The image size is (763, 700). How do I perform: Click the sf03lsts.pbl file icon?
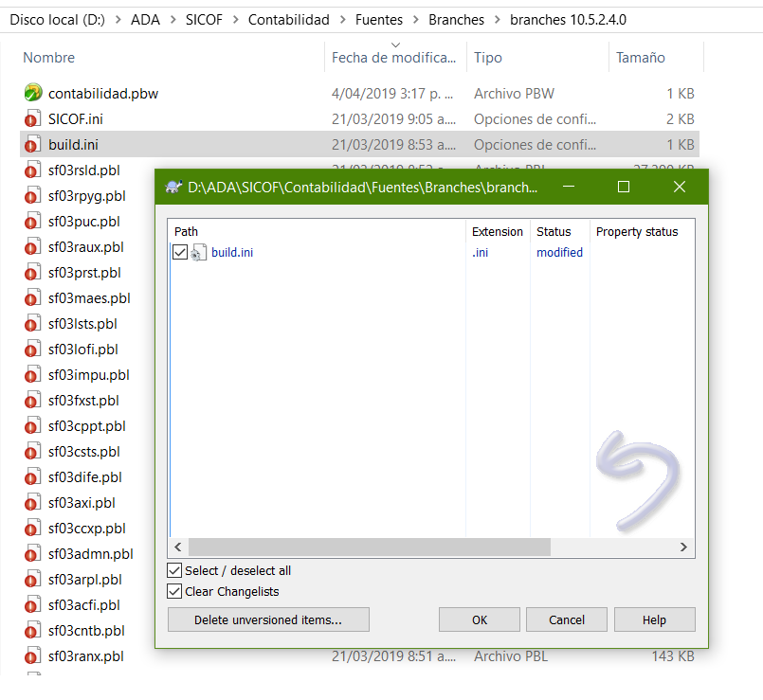coord(32,324)
